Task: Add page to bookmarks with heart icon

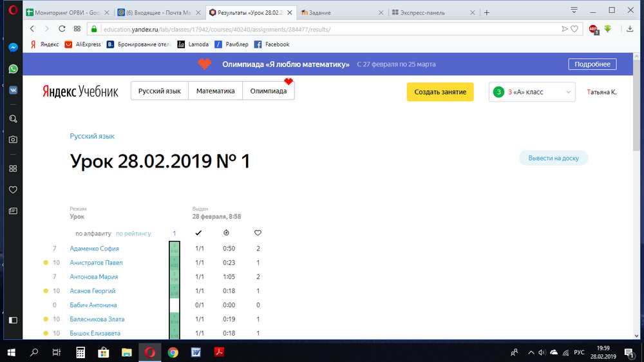Action: [574, 29]
